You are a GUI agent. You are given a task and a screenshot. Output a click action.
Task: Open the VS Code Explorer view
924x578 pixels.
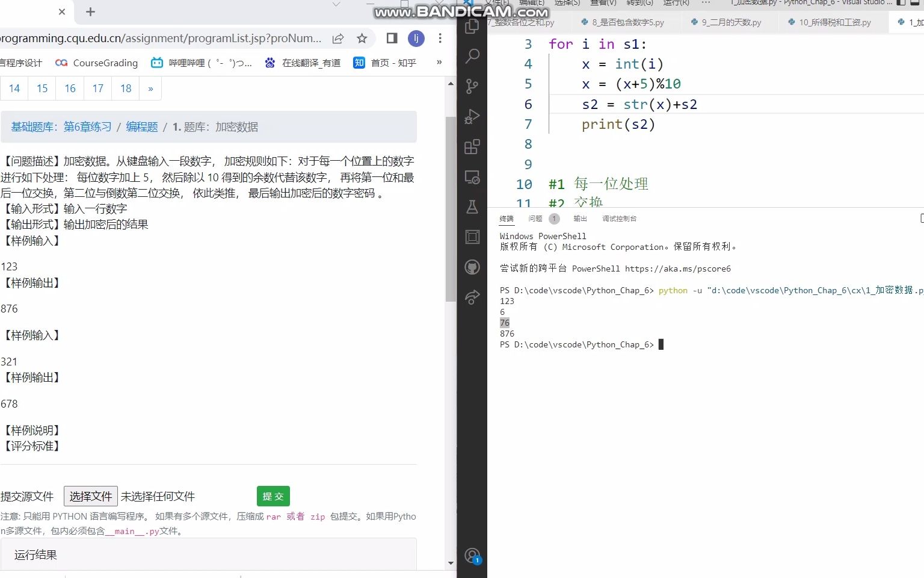tap(472, 26)
